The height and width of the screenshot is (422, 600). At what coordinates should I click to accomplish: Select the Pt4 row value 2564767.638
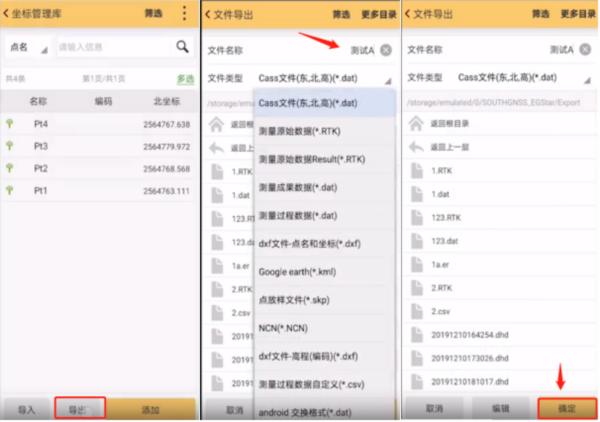[167, 124]
